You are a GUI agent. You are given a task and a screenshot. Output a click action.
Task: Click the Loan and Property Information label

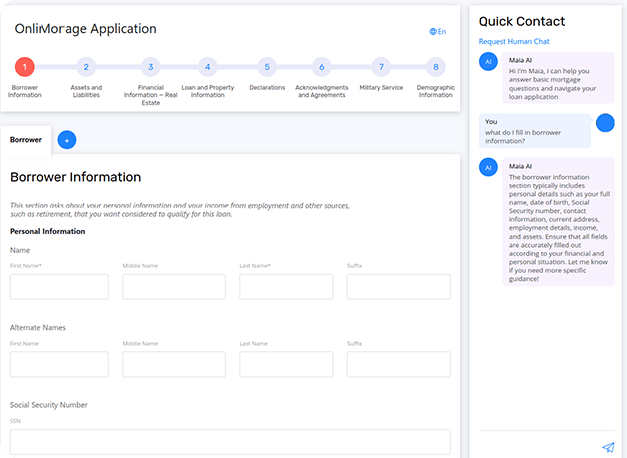(x=208, y=91)
